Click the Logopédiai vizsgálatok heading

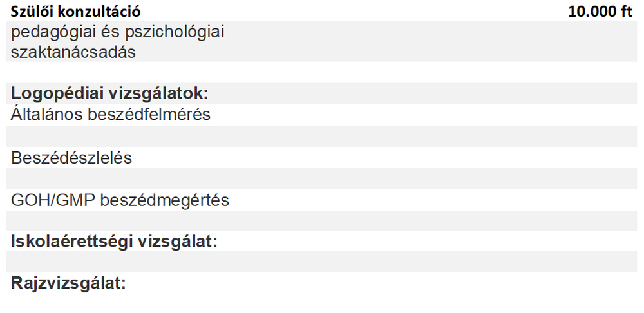[x=109, y=93]
